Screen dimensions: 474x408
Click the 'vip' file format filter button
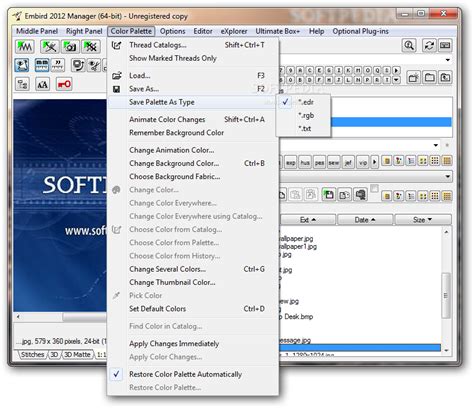tap(363, 162)
